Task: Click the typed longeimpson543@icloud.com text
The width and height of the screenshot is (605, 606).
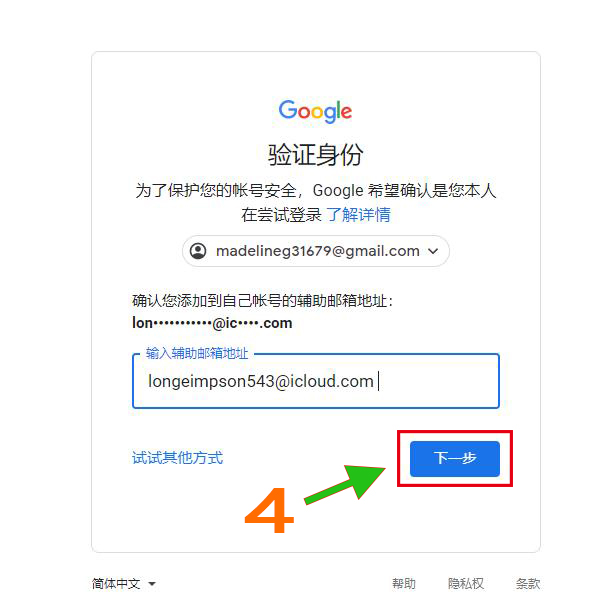Action: tap(261, 381)
